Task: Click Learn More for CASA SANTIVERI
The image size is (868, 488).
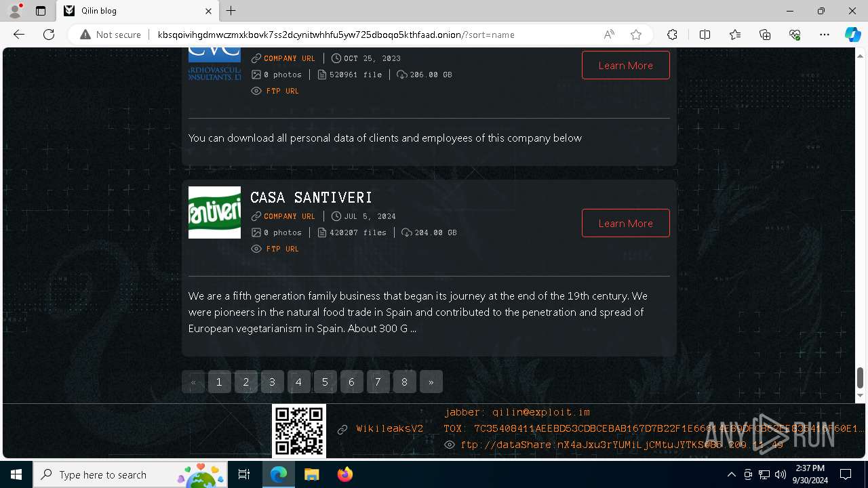Action: tap(625, 223)
